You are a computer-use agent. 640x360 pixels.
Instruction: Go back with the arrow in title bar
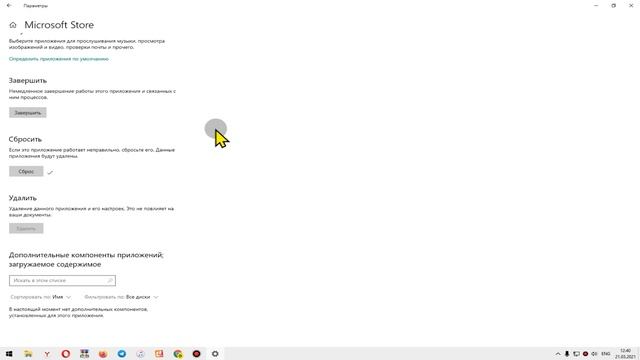[9, 6]
